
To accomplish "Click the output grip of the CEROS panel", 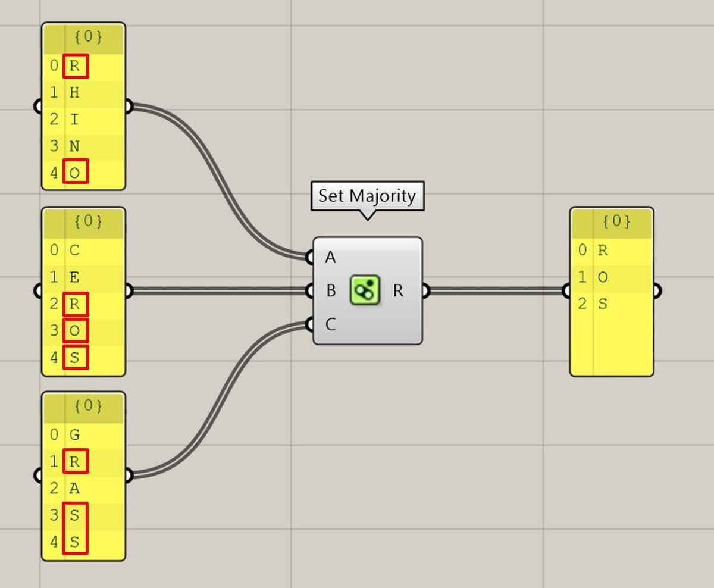I will click(x=129, y=291).
